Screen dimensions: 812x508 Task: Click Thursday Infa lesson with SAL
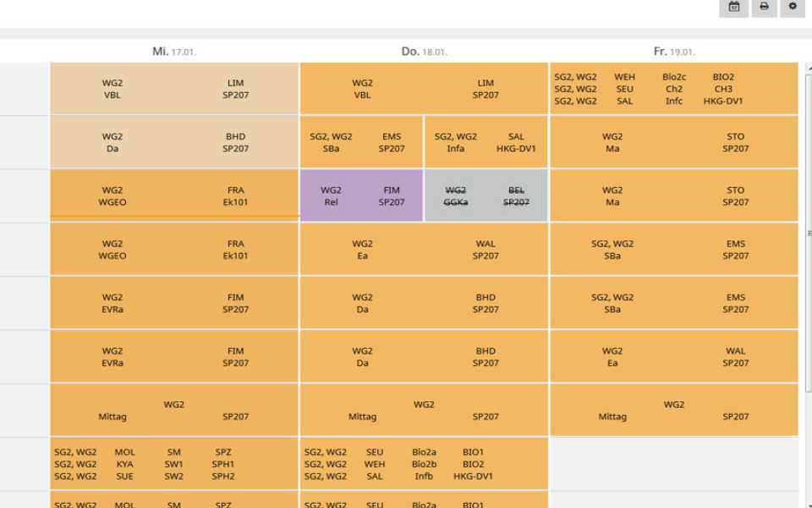click(486, 142)
